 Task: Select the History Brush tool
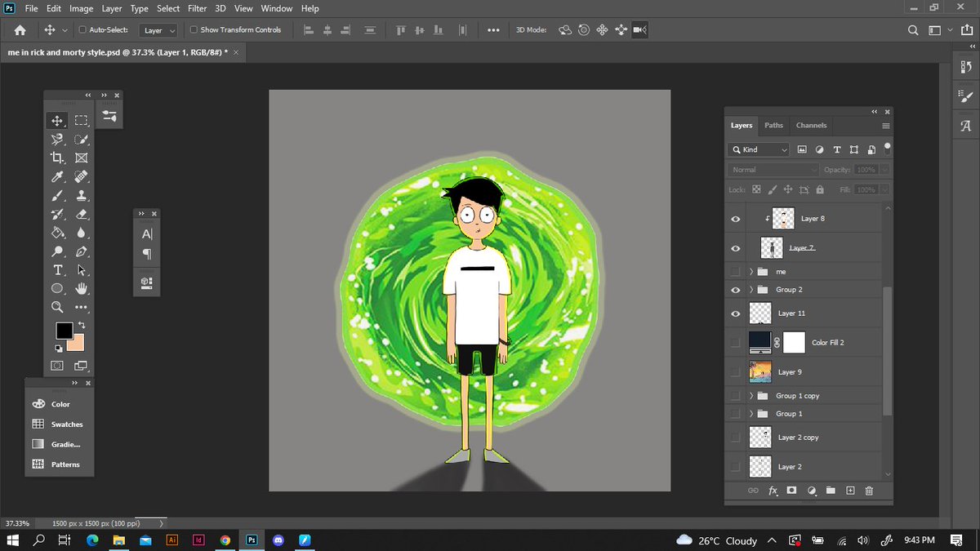57,215
